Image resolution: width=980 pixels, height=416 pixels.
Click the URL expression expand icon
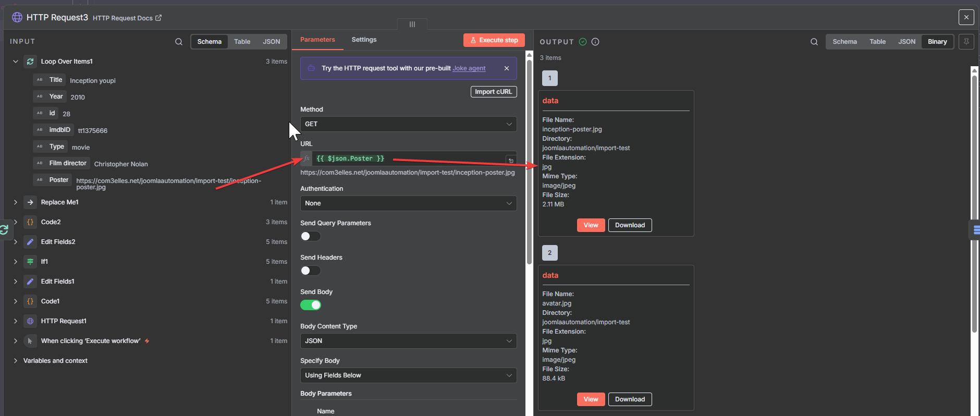[x=511, y=160]
